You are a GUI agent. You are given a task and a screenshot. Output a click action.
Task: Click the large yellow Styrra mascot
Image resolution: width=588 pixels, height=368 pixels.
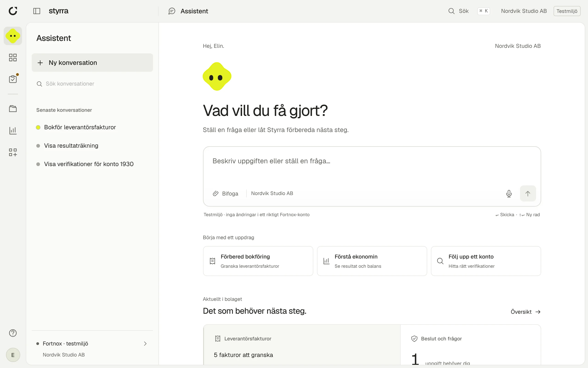[217, 76]
